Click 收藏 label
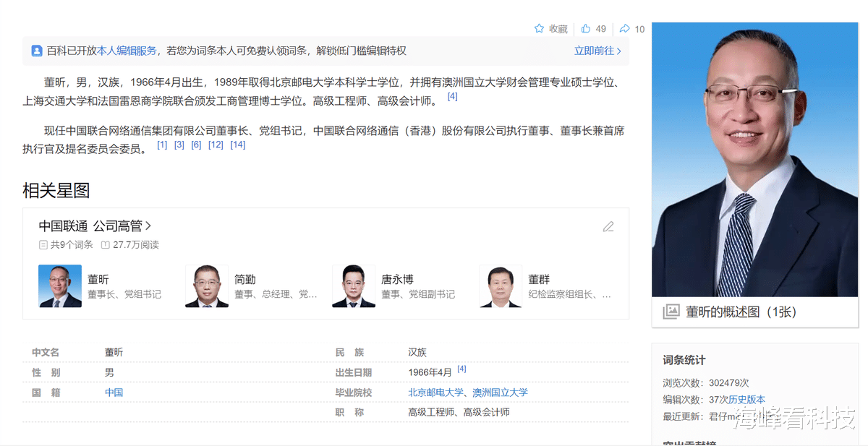Viewport: 868px width, 446px height. [x=558, y=29]
